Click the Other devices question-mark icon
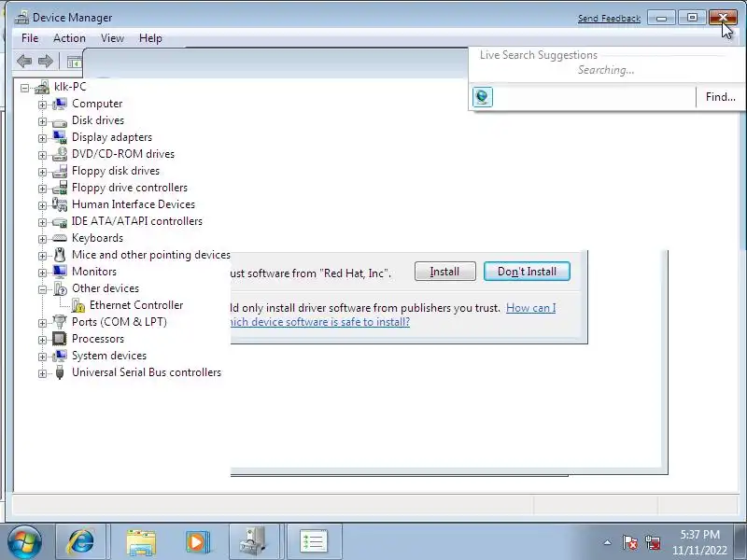The image size is (747, 560). 60,288
